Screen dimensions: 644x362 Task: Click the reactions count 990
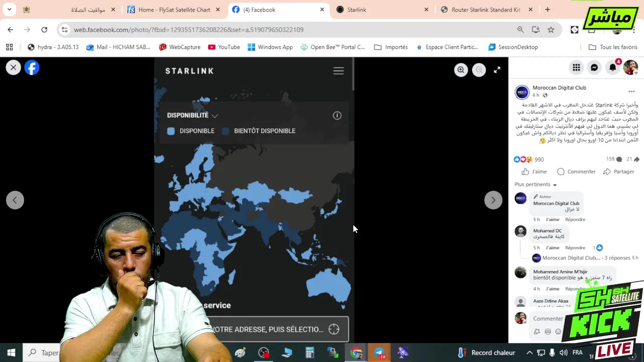pyautogui.click(x=539, y=159)
